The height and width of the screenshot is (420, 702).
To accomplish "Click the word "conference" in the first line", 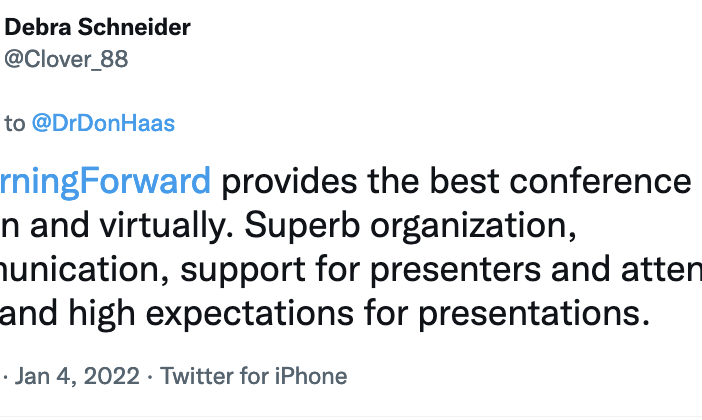I will pos(600,181).
